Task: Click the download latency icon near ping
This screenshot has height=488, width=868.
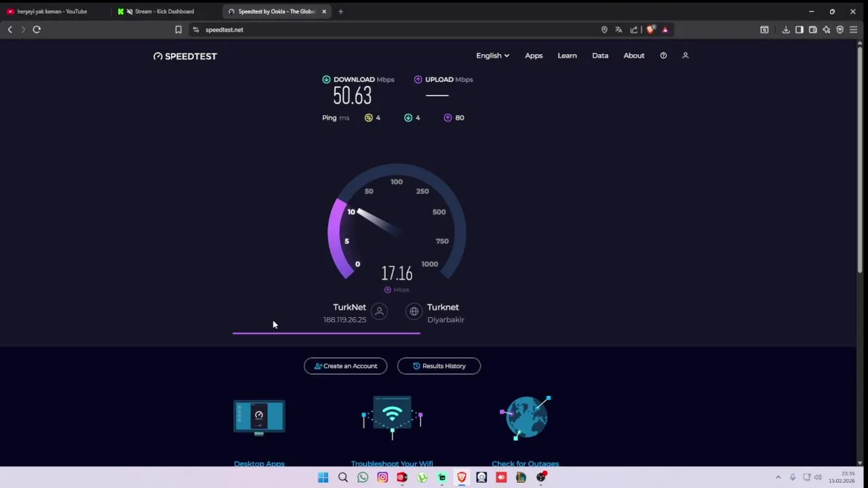Action: click(408, 118)
